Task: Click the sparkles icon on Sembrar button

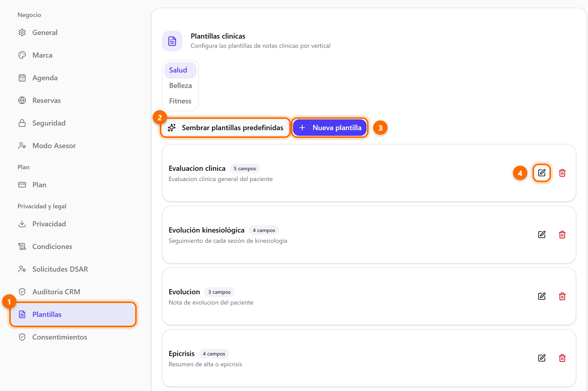Action: point(172,128)
